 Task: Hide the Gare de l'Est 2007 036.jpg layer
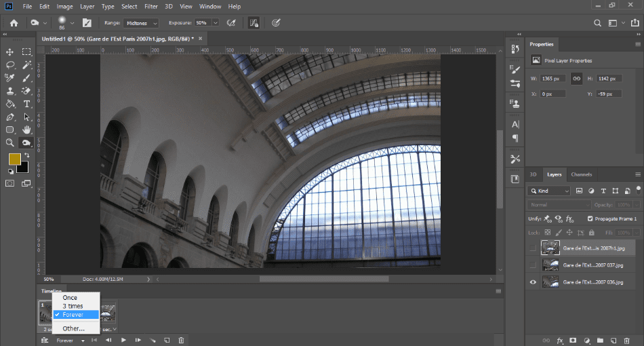point(533,282)
